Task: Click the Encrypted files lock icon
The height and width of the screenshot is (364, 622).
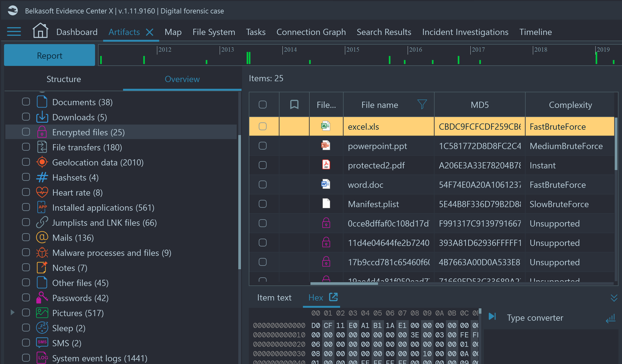Action: (x=42, y=132)
